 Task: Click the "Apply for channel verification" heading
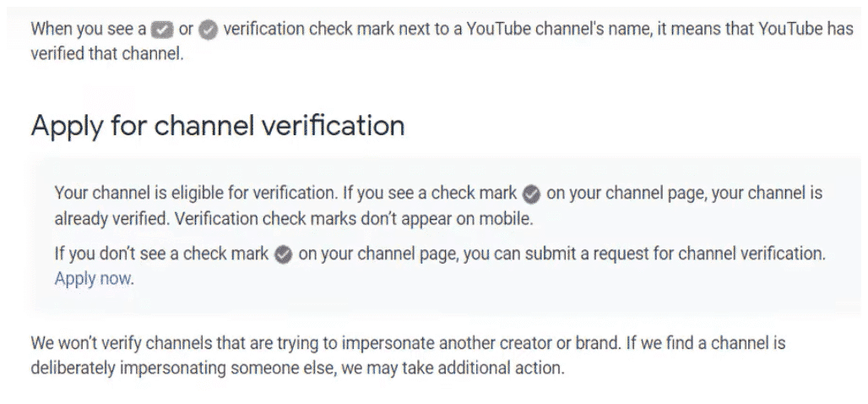click(218, 126)
